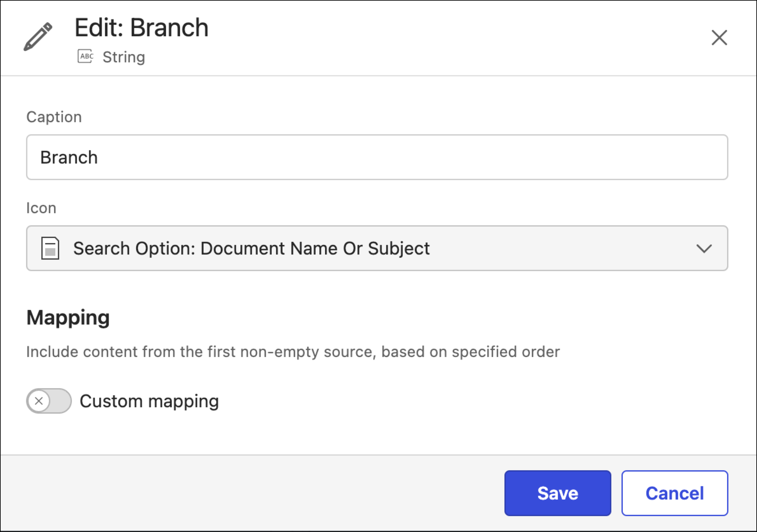Cancel editing the Branch property
The width and height of the screenshot is (757, 532).
pos(674,493)
